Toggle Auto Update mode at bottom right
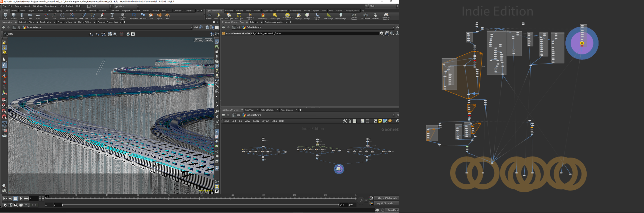 coord(393,210)
